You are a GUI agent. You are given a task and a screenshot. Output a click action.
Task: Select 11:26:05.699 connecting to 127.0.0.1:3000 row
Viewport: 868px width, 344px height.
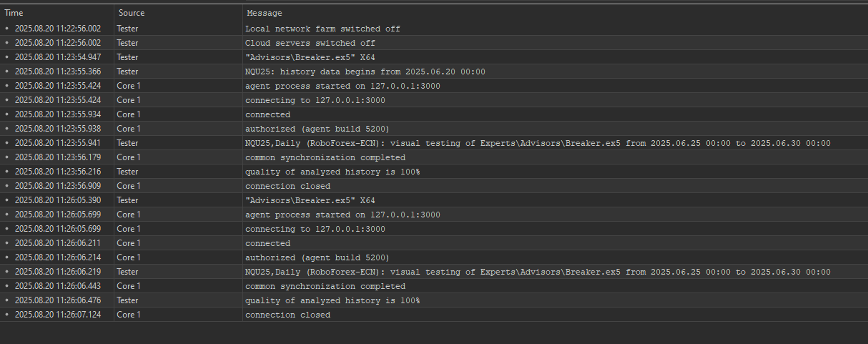[434, 229]
